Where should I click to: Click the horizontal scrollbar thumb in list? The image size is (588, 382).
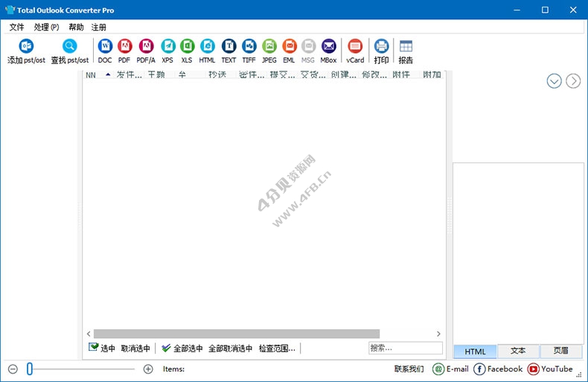pyautogui.click(x=237, y=334)
